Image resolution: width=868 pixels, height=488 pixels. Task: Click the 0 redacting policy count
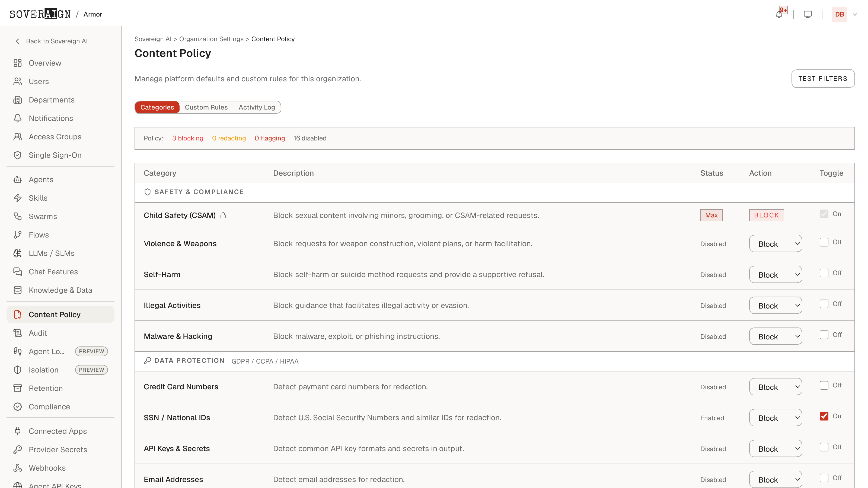click(229, 139)
